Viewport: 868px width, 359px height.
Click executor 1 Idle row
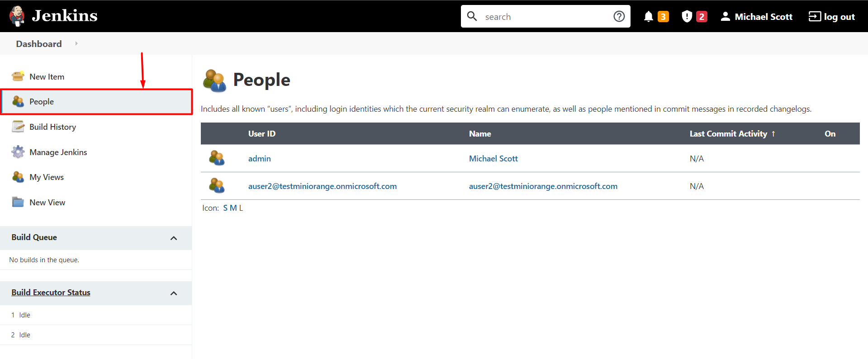(96, 315)
